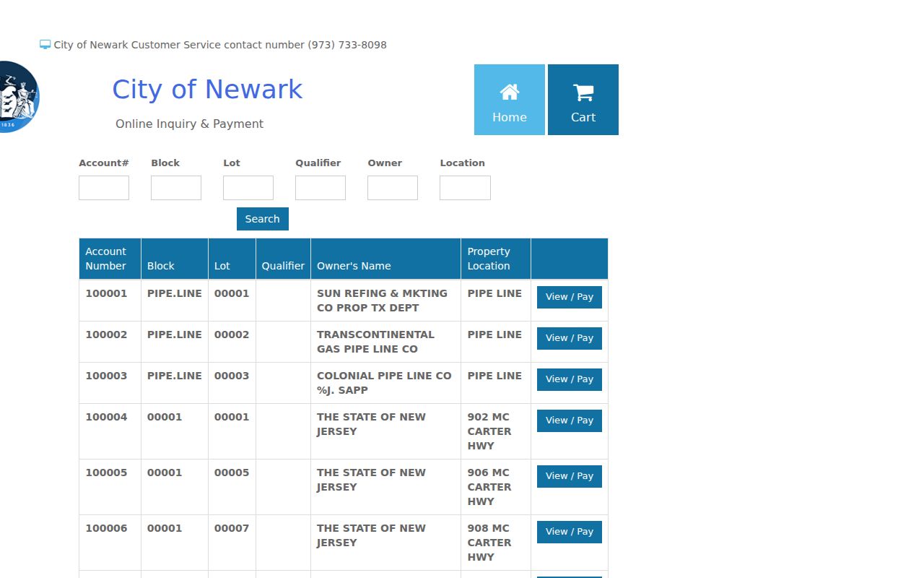
Task: Click the Owner's Name column header
Action: click(385, 259)
